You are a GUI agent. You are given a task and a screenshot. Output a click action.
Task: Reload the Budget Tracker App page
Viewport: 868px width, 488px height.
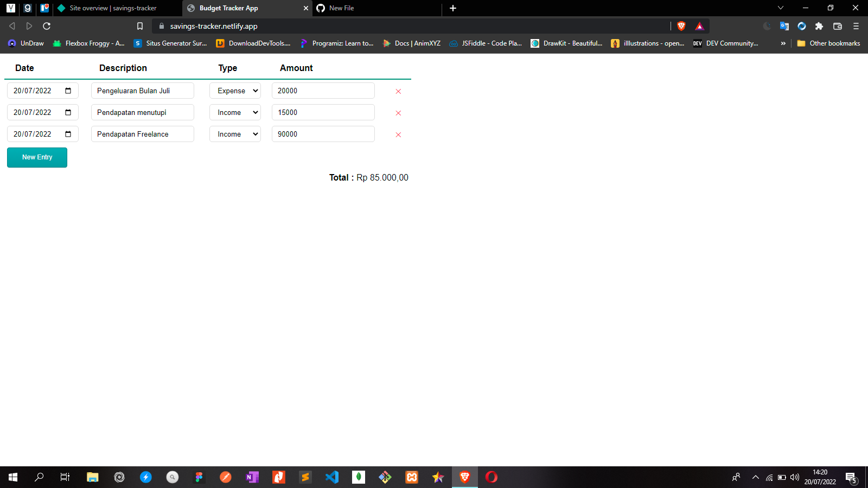[x=47, y=25]
